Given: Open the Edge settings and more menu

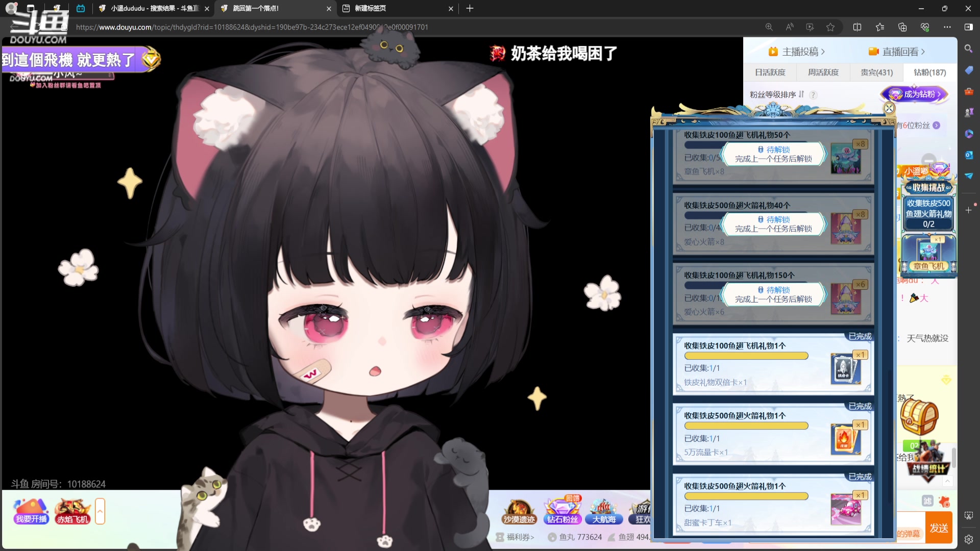Looking at the screenshot, I should 947,27.
